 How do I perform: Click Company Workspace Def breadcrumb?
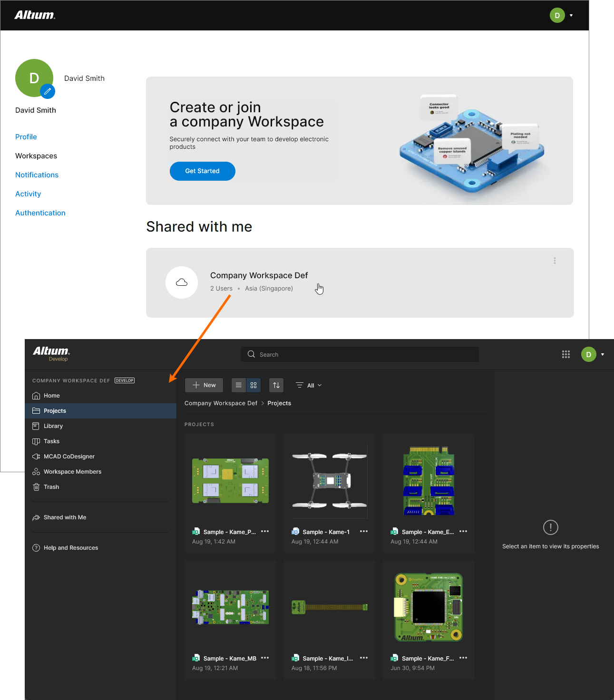pos(221,403)
